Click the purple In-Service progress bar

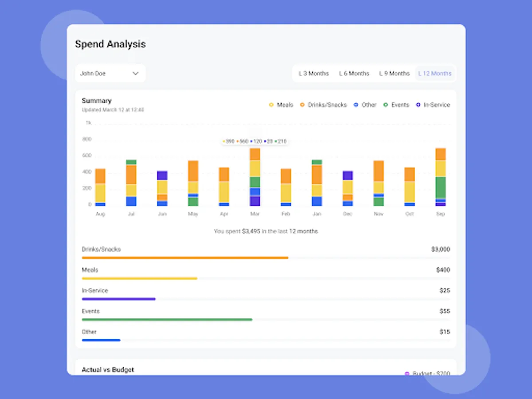pos(118,299)
